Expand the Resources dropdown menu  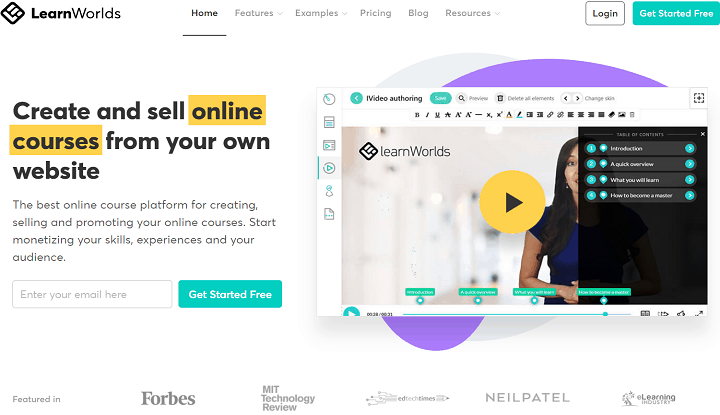472,13
